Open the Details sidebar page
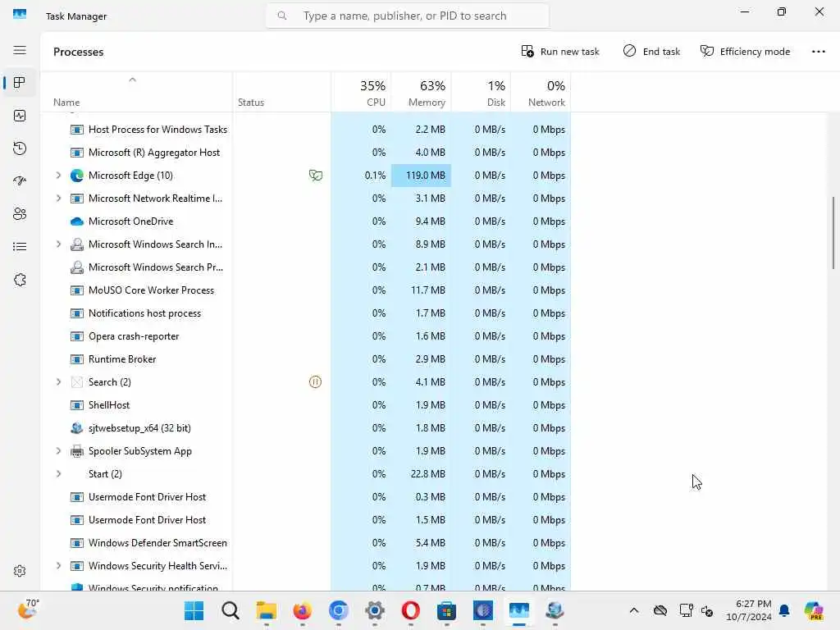This screenshot has width=840, height=630. (20, 246)
